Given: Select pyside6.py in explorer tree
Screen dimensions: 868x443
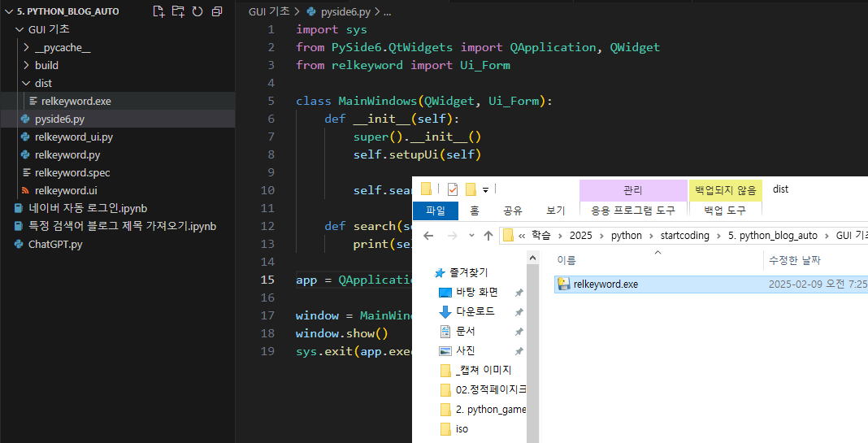Looking at the screenshot, I should pyautogui.click(x=117, y=119).
